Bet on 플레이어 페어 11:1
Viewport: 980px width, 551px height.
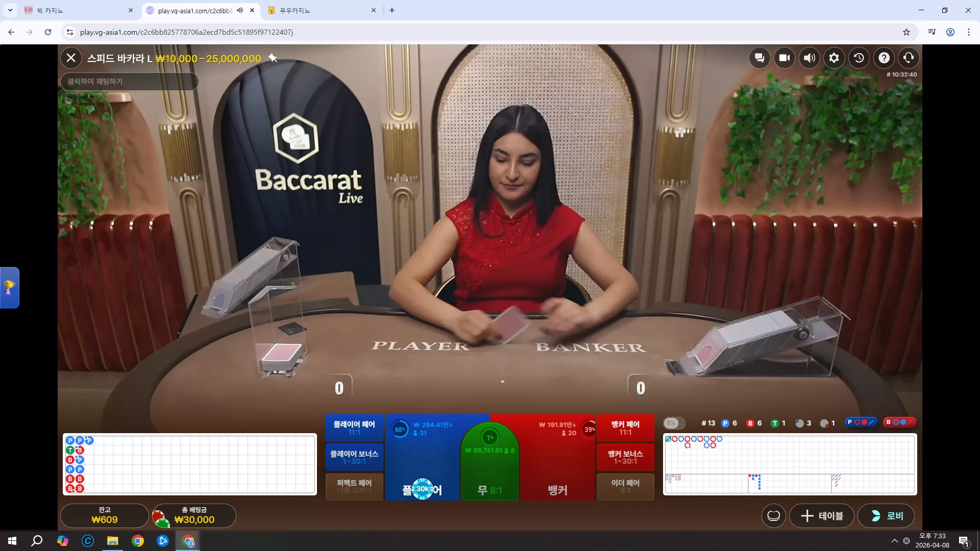click(x=354, y=428)
